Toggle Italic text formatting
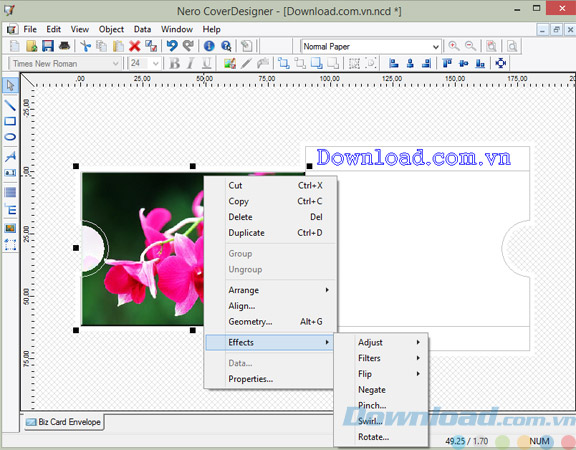This screenshot has height=450, width=576. 191,64
